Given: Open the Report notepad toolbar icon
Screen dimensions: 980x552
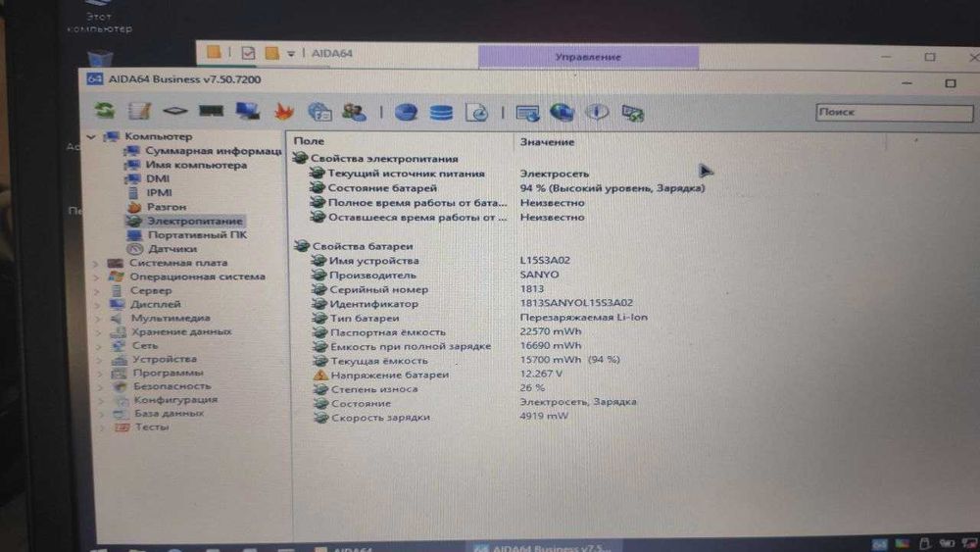Looking at the screenshot, I should click(x=139, y=111).
